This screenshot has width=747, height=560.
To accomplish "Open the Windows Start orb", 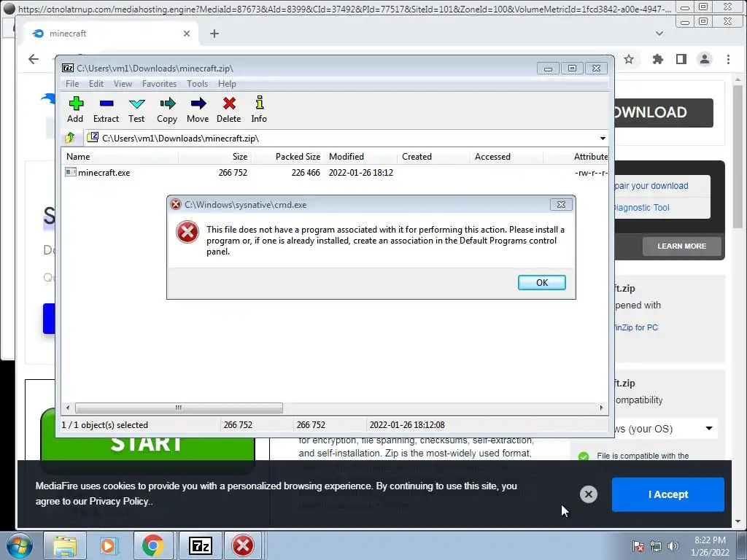I will [x=19, y=545].
